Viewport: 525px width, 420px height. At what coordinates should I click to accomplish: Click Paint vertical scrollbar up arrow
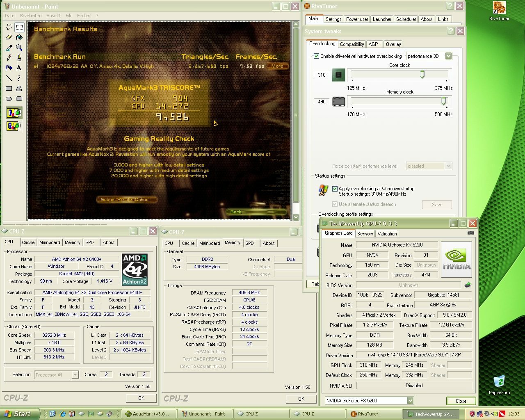point(296,25)
